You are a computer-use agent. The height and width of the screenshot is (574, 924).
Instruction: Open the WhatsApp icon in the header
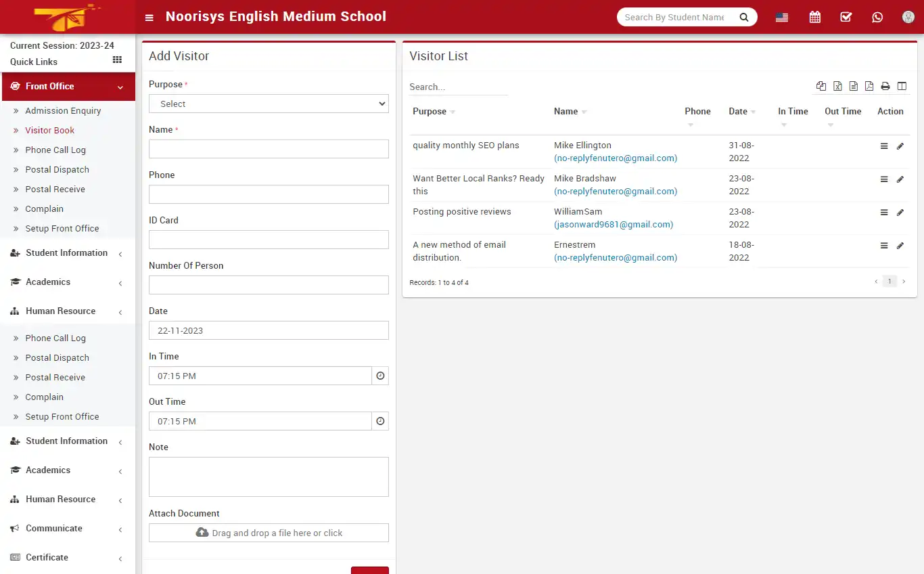(877, 17)
